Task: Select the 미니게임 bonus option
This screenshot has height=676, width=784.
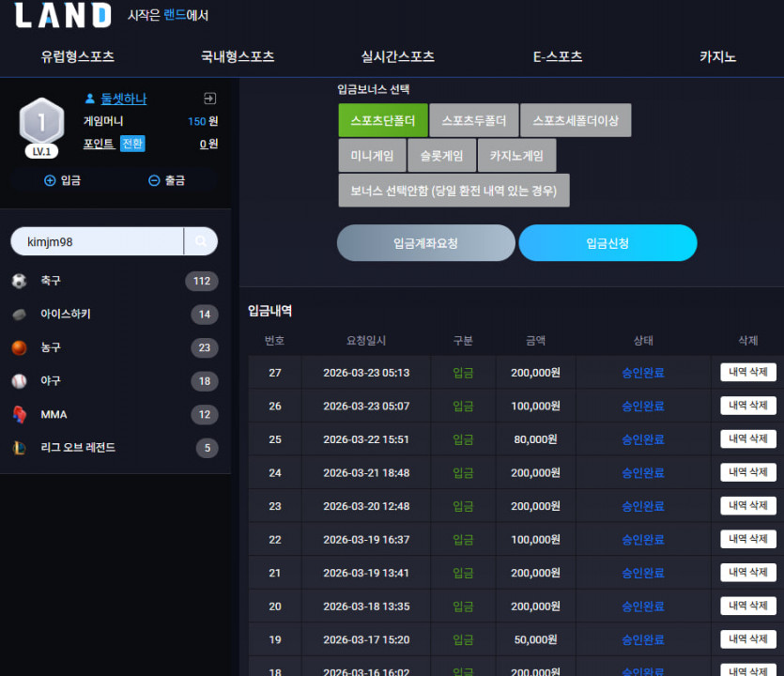Action: click(372, 156)
